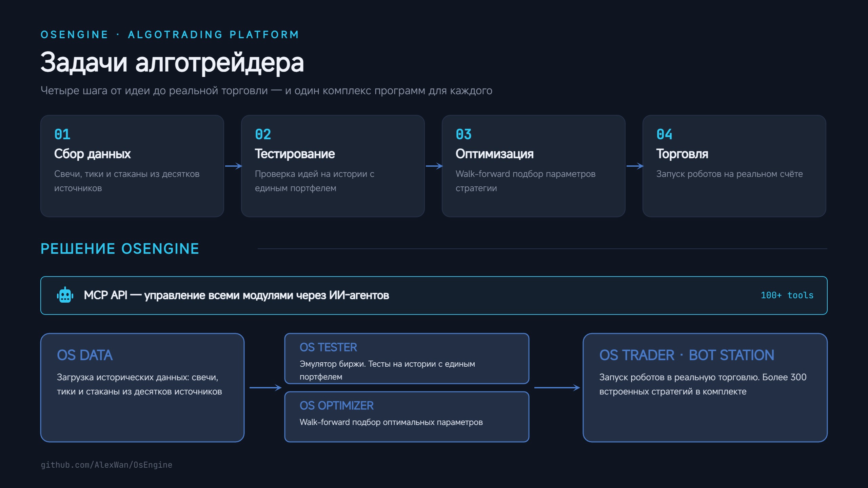Click the 'Задачи алготрейдера' title

pos(172,63)
